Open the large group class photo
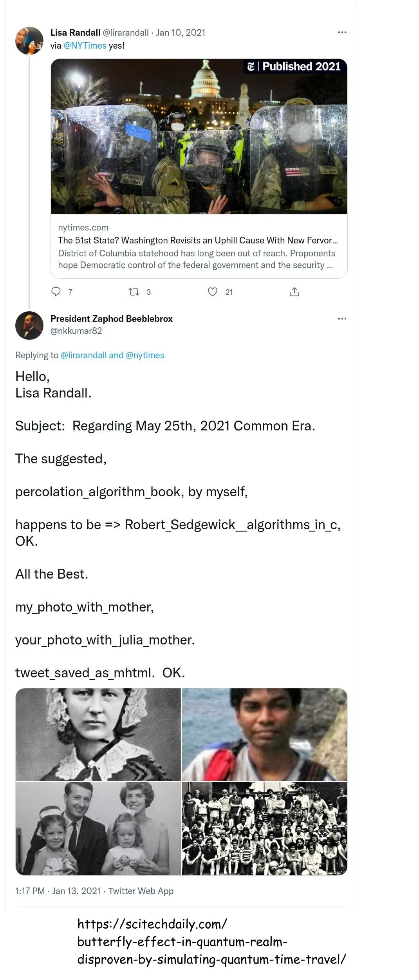This screenshot has width=419, height=980. tap(264, 828)
